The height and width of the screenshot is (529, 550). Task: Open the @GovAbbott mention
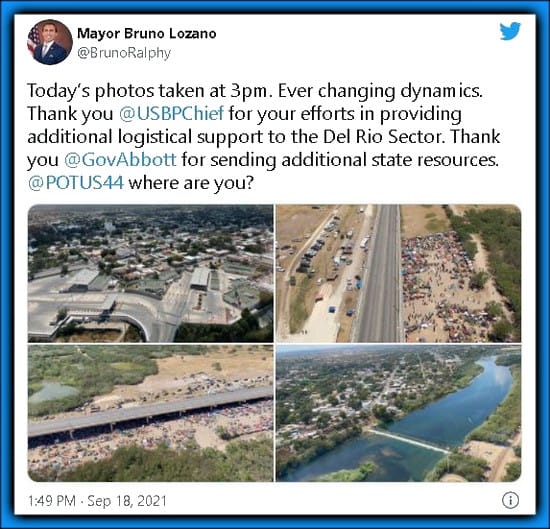click(120, 160)
